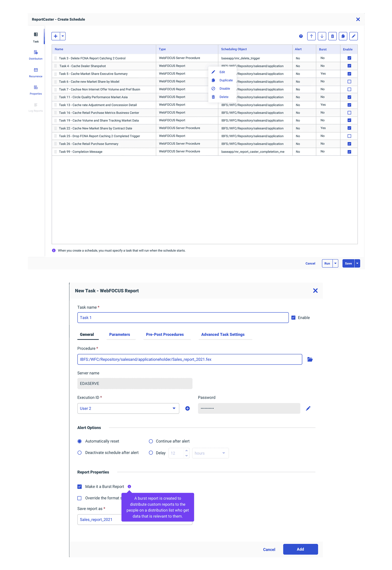Switch to the Pre-Post Procedures tab
Image resolution: width=392 pixels, height=570 pixels.
[x=165, y=334]
